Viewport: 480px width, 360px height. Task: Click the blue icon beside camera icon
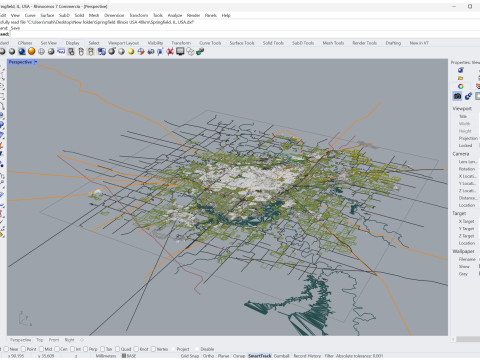click(x=468, y=96)
